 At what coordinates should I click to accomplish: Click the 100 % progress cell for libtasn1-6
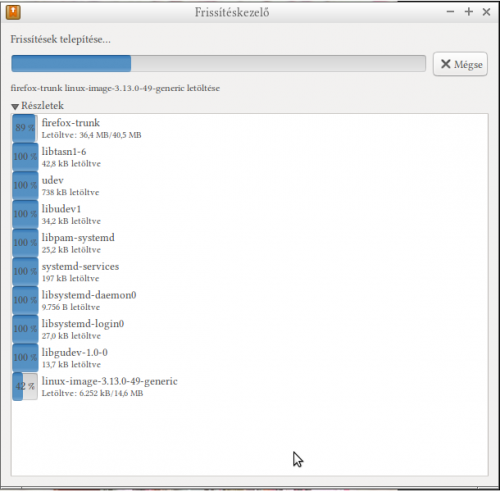[25, 157]
